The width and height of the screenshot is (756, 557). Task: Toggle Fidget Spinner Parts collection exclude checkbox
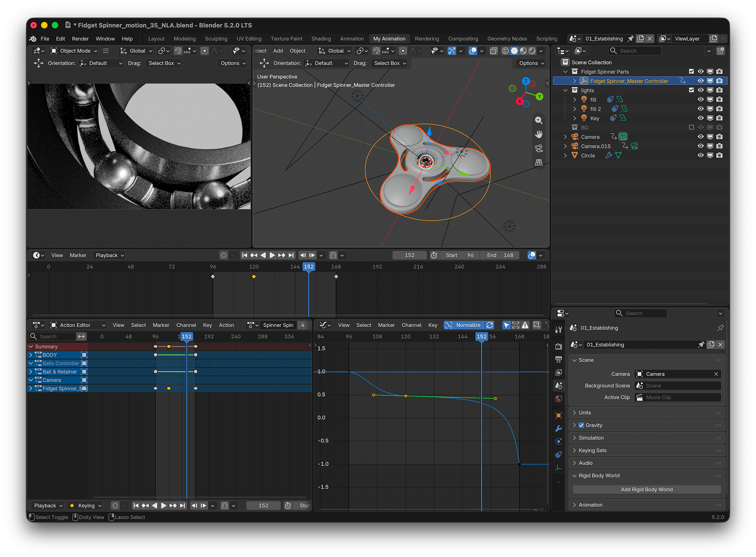(x=691, y=72)
